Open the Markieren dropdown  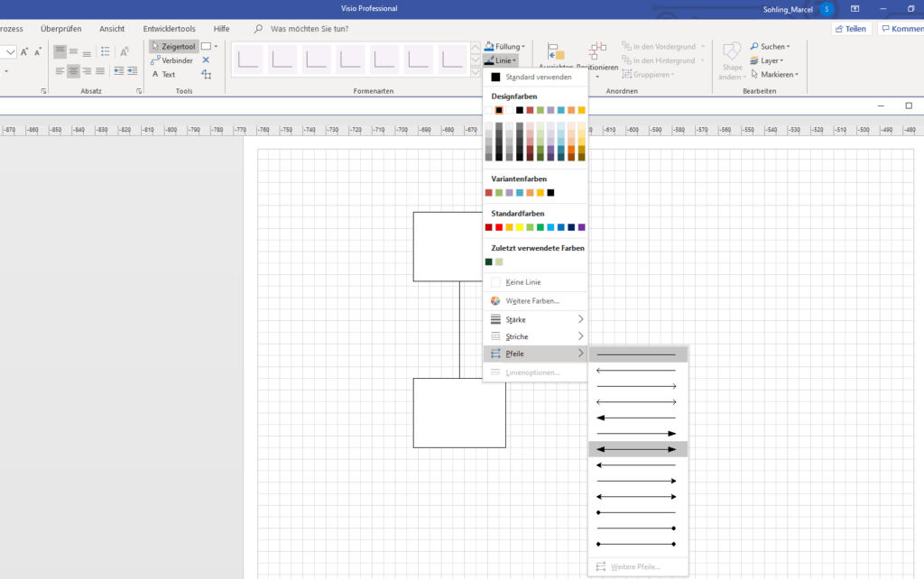tap(774, 74)
